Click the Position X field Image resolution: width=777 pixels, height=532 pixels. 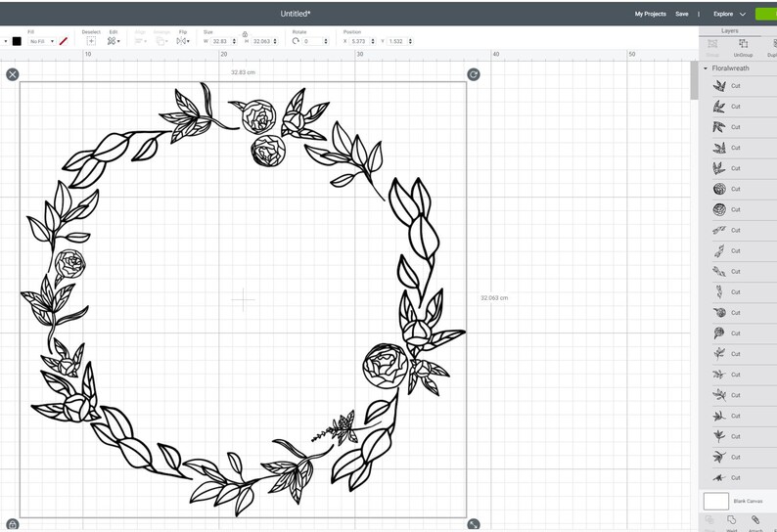coord(359,41)
